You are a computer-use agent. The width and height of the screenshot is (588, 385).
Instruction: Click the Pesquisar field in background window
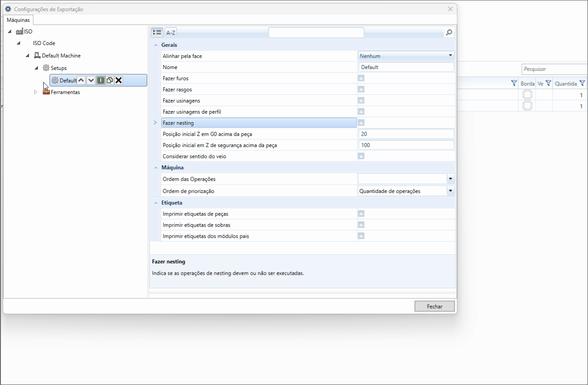(555, 69)
